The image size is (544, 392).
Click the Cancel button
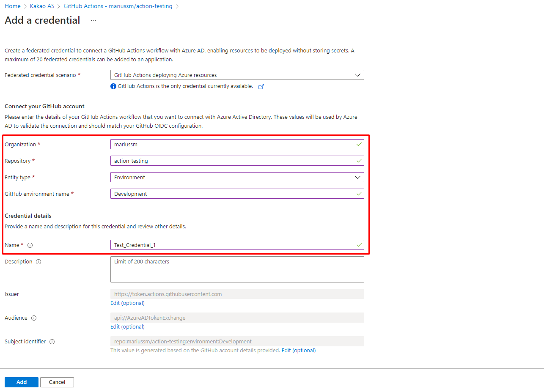(x=57, y=382)
